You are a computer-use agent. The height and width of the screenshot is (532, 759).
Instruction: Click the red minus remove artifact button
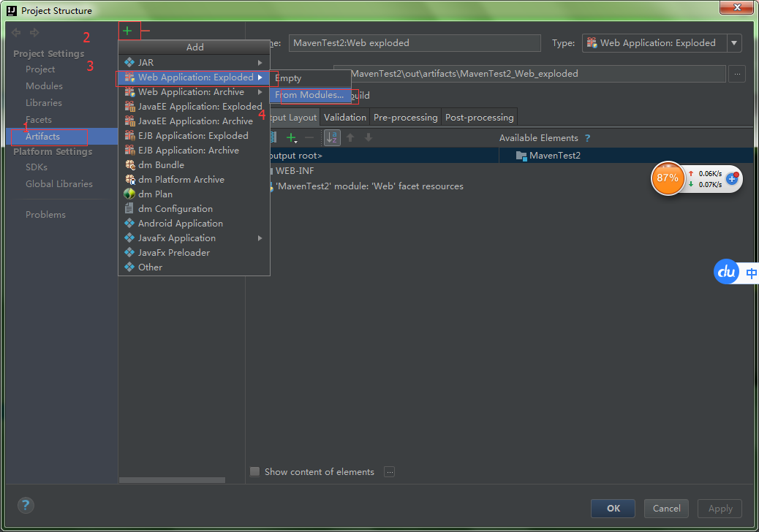pos(146,31)
